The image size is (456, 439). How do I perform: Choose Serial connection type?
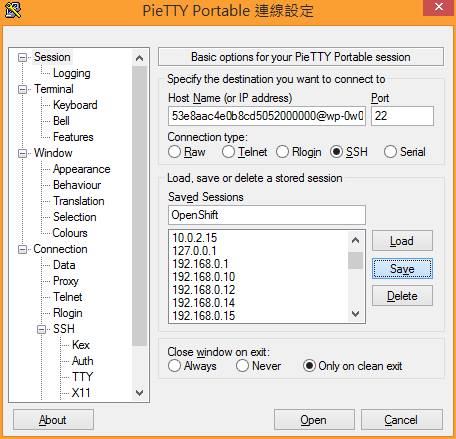[390, 152]
